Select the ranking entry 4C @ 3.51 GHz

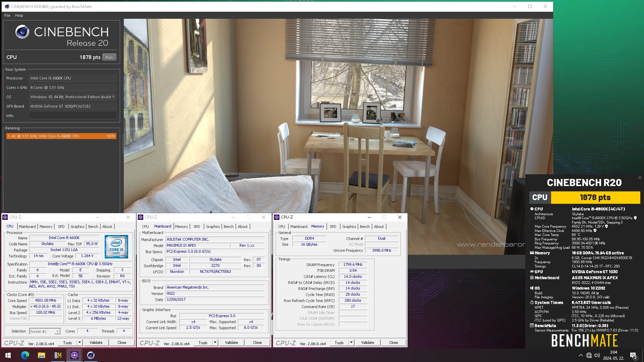click(x=61, y=136)
